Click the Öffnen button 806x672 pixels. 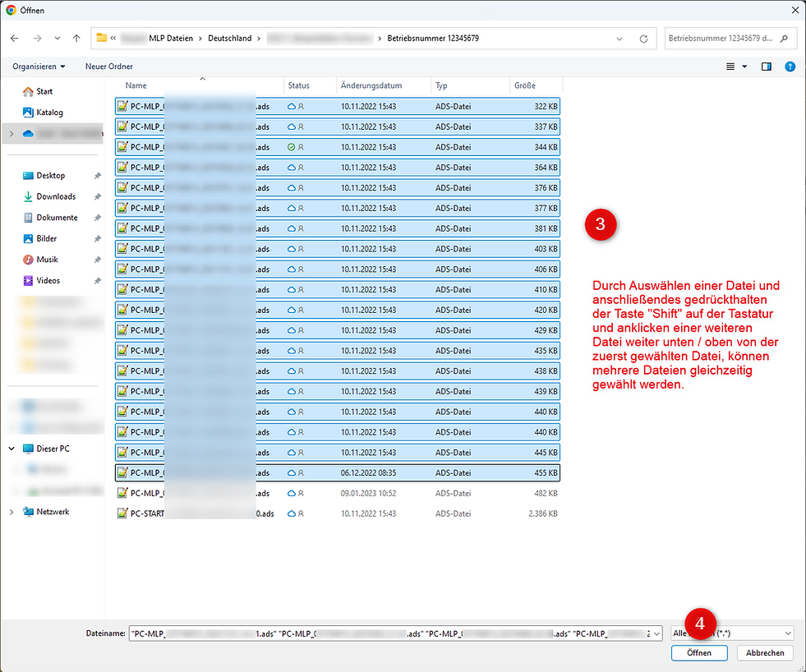point(699,653)
